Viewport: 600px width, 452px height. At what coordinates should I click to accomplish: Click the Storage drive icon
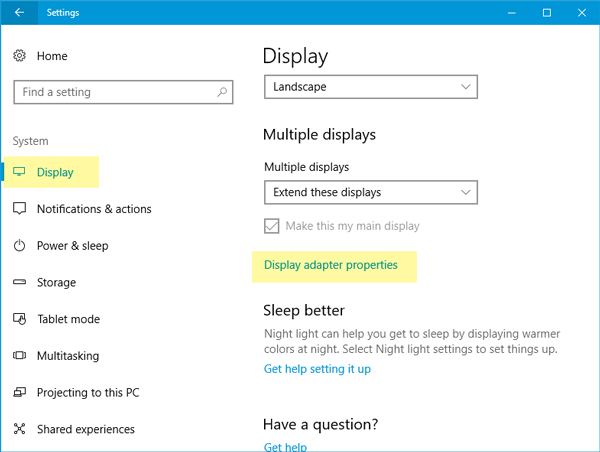19,282
